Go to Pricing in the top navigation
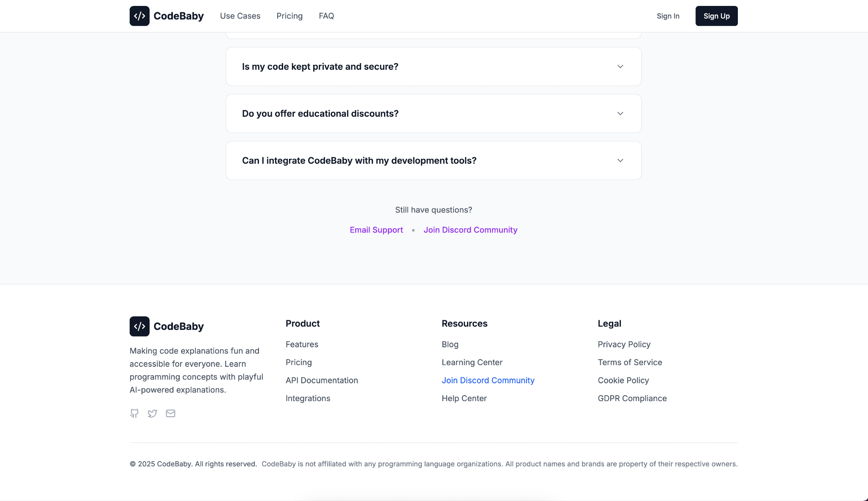Screen dimensions: 868x501 [289, 16]
